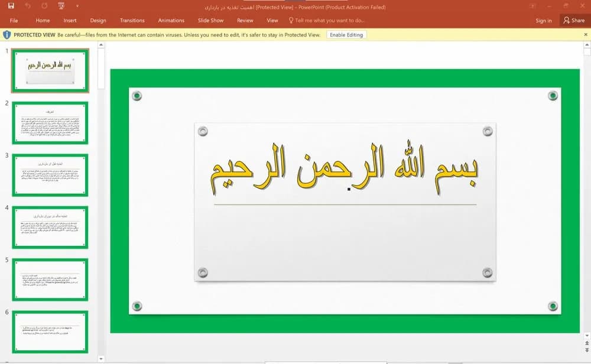Click the Redo icon in title bar
The height and width of the screenshot is (364, 591).
(x=44, y=6)
